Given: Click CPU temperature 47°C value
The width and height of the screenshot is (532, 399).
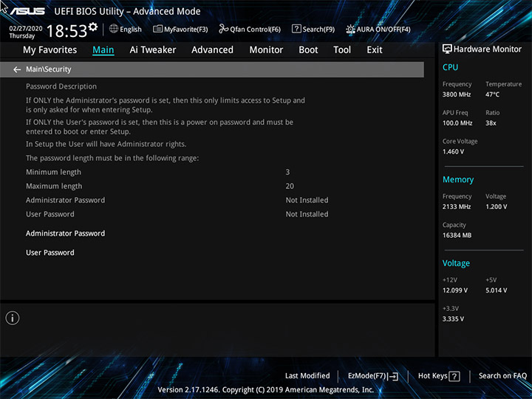Looking at the screenshot, I should click(x=492, y=95).
